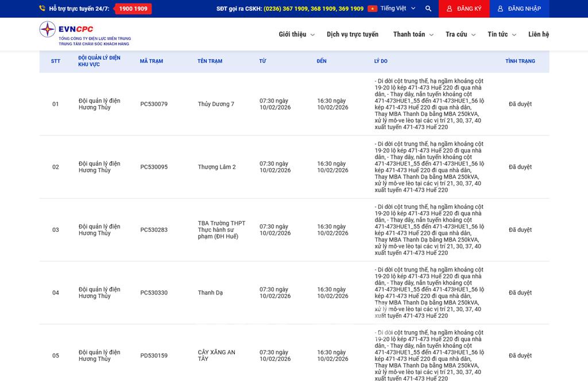Click the Tên trạm column header
Screen dimensions: 588x381
(x=210, y=61)
